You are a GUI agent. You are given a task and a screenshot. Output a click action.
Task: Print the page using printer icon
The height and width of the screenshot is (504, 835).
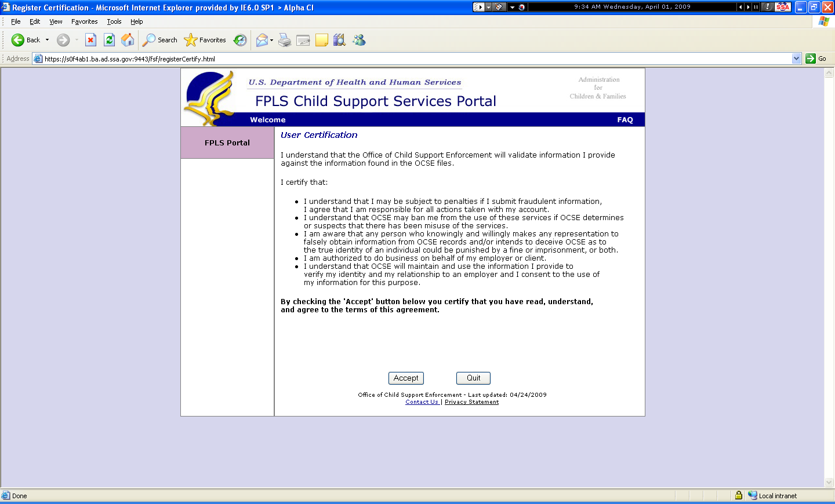click(x=285, y=40)
